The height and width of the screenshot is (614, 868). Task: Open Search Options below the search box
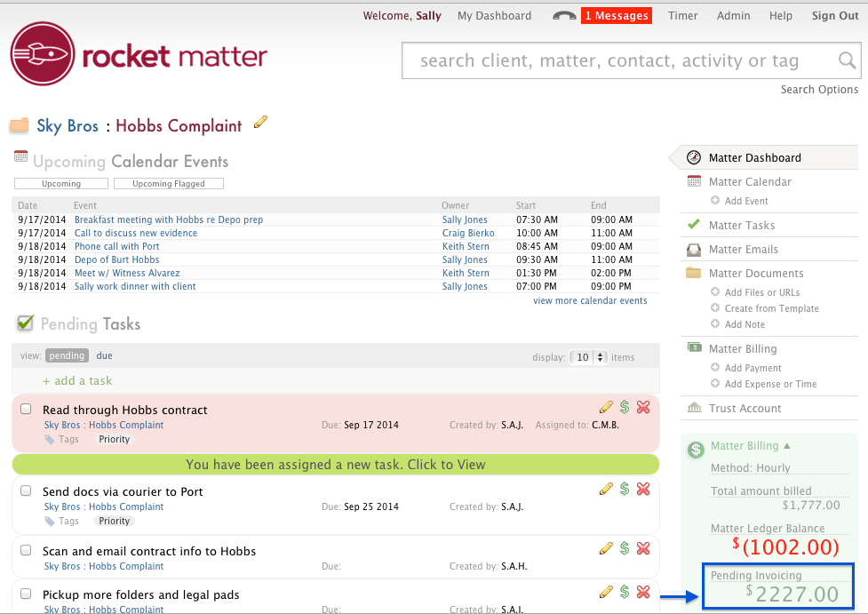819,89
